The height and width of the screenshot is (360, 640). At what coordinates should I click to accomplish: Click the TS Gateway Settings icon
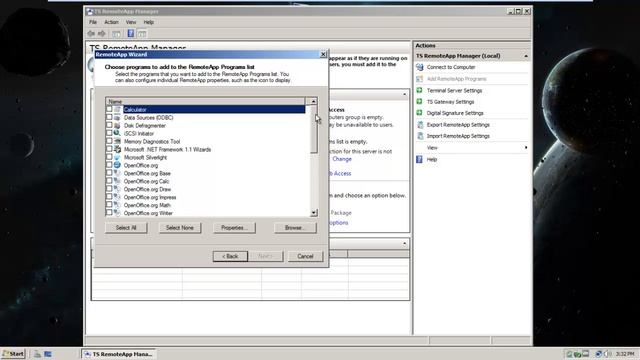pos(419,102)
